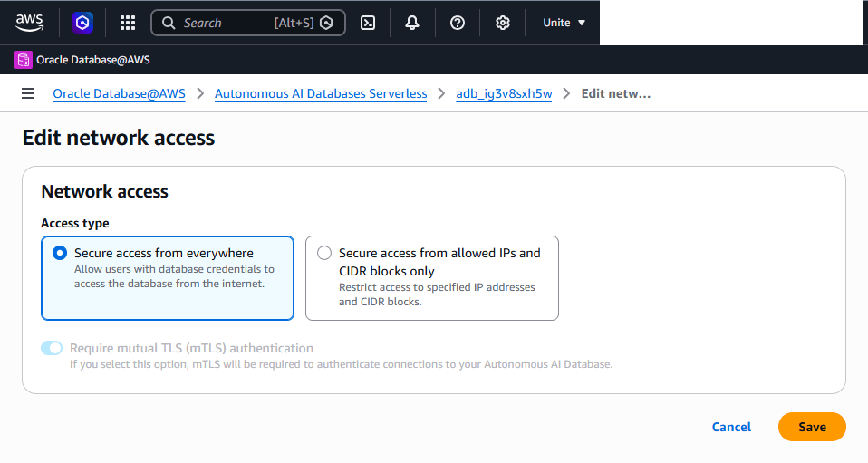This screenshot has width=868, height=463.
Task: Focus the Search field in header
Action: 248,23
